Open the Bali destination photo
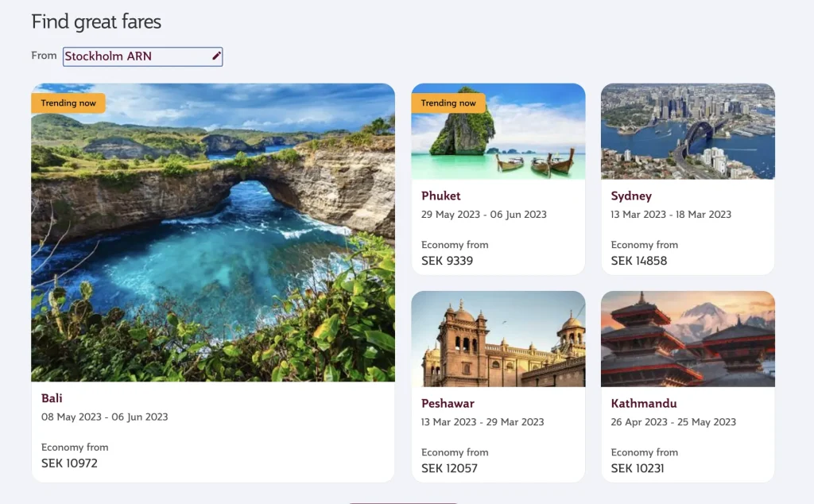Viewport: 814px width, 504px height. pos(213,233)
